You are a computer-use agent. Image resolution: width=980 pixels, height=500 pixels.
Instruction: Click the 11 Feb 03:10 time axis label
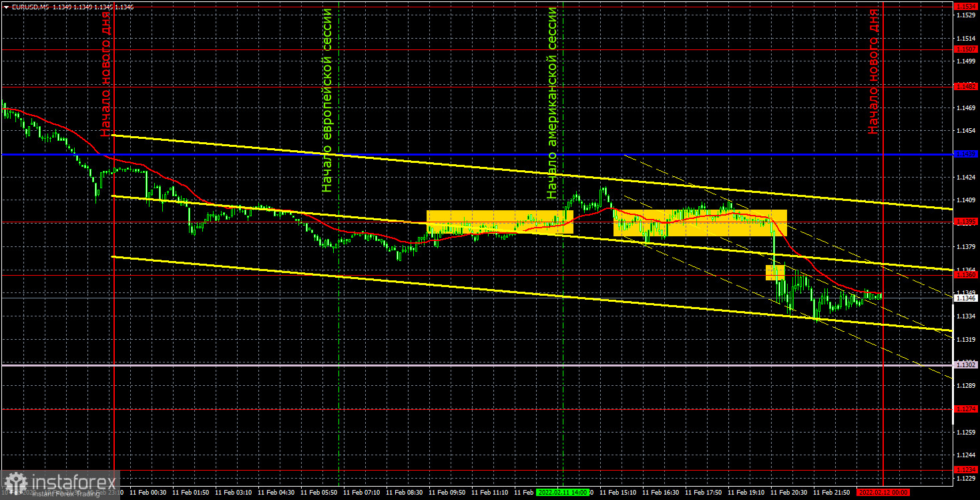234,492
